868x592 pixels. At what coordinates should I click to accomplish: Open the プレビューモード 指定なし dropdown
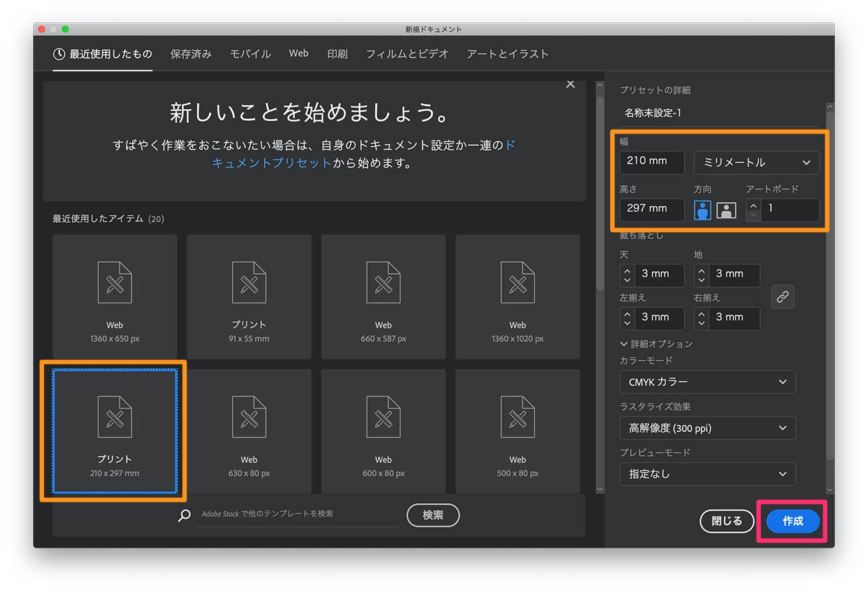[707, 474]
